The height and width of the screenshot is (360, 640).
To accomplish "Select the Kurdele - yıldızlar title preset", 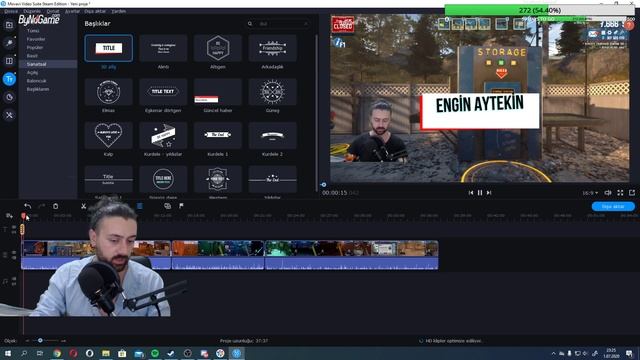I will click(163, 136).
